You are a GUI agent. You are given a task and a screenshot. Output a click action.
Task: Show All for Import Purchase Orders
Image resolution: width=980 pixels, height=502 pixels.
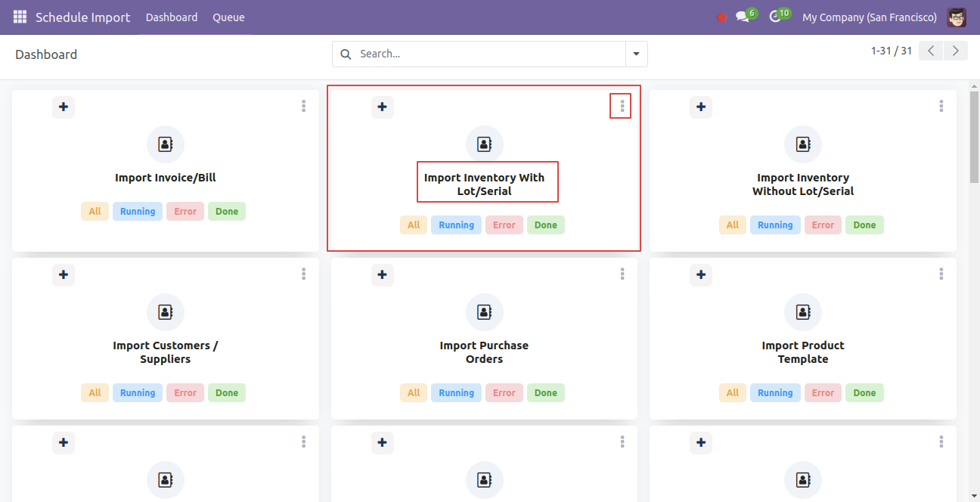414,393
